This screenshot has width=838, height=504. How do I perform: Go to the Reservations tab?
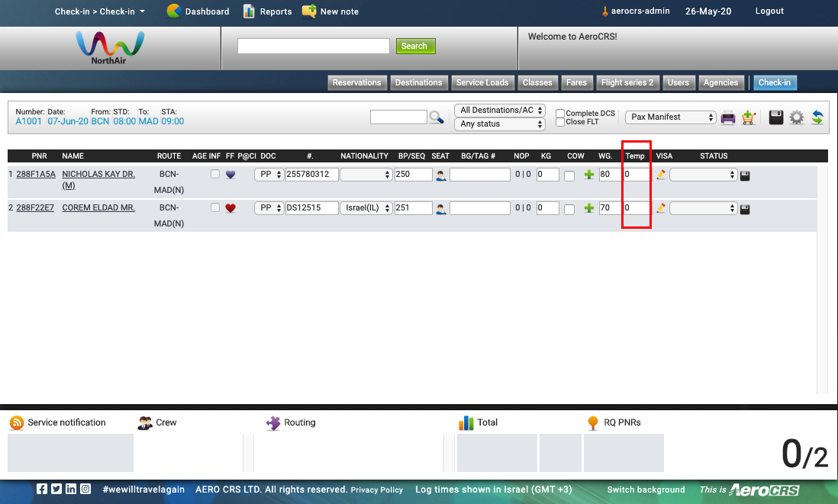click(357, 83)
